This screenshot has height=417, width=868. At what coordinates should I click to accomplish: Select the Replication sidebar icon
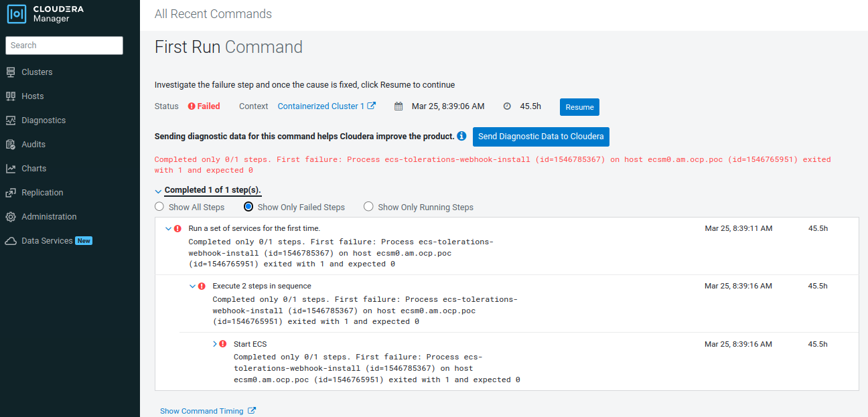click(x=11, y=192)
